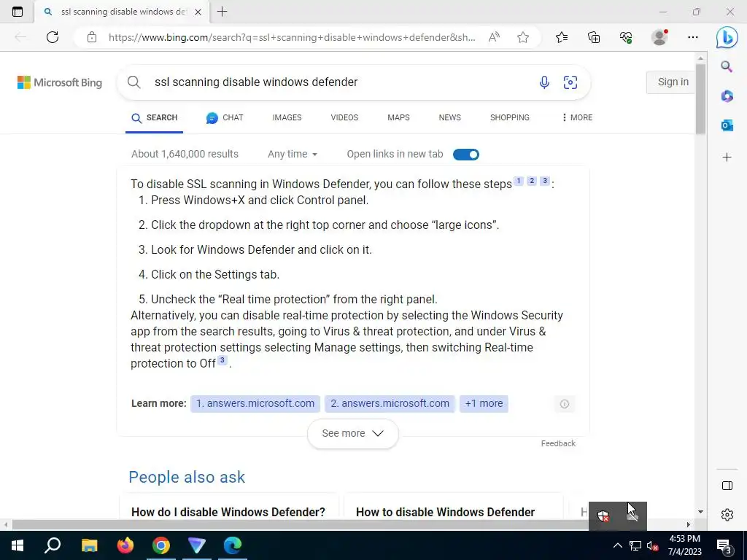Launch Firefox from taskbar
Viewport: 747px width, 560px height.
pyautogui.click(x=125, y=545)
